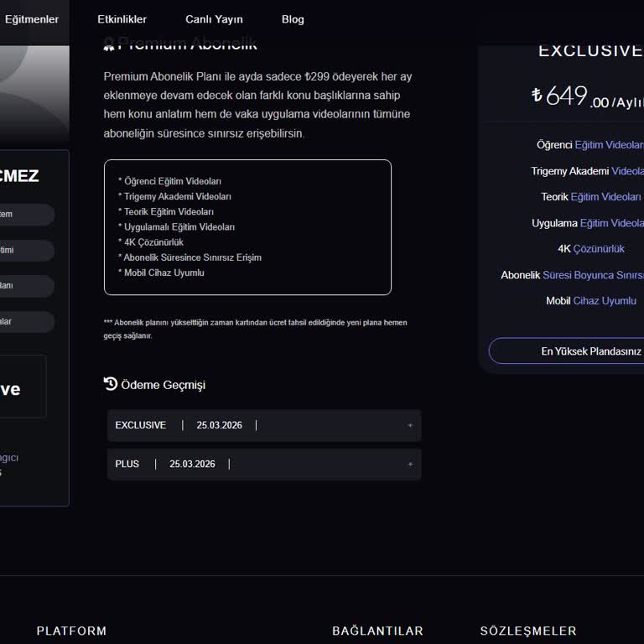Click '4K Çözünürlük' in Exclusive card
The height and width of the screenshot is (644, 644).
[x=591, y=249]
